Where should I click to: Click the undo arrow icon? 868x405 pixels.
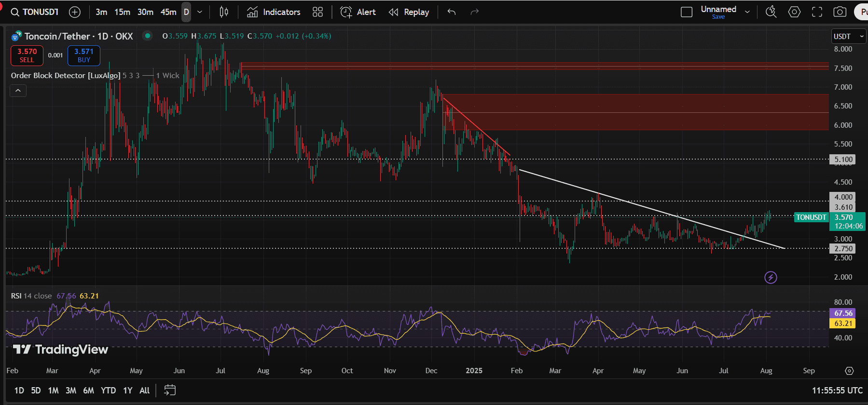(452, 12)
